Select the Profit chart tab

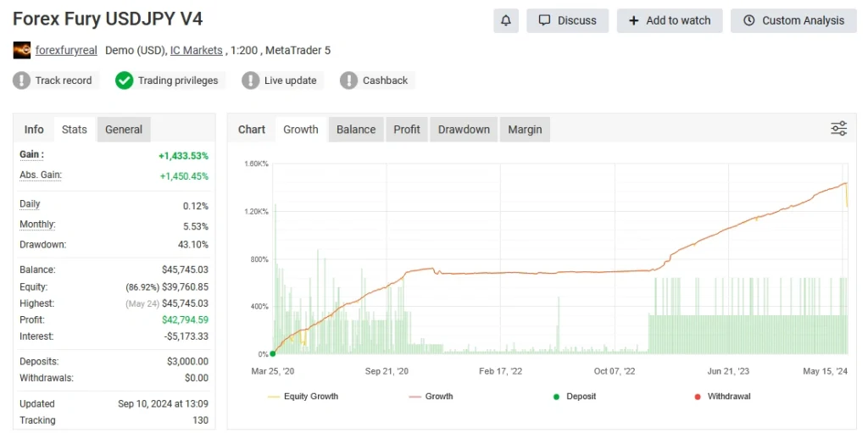(x=407, y=130)
